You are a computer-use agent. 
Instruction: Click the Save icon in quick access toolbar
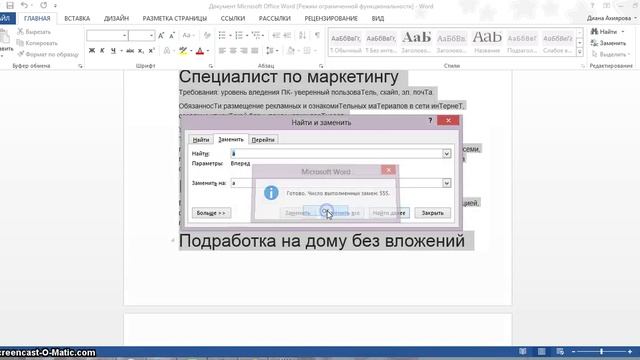click(x=10, y=5)
